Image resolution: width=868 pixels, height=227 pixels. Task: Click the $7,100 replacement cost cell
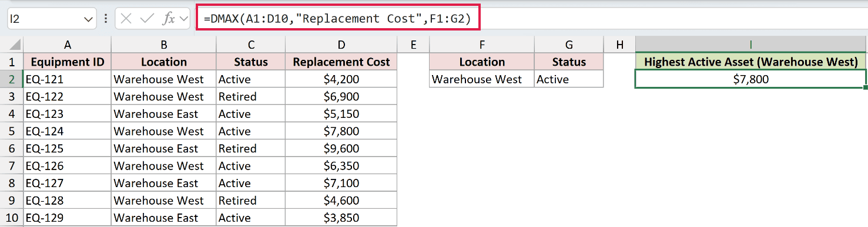pos(341,183)
